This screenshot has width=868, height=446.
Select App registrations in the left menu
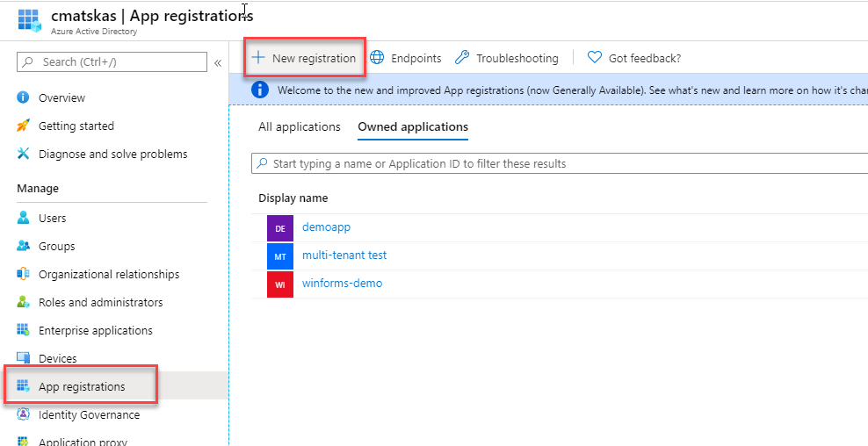pos(82,386)
